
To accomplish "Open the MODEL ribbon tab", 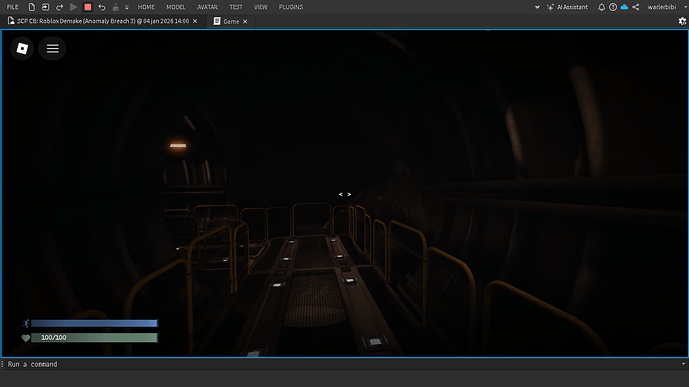I will 176,7.
